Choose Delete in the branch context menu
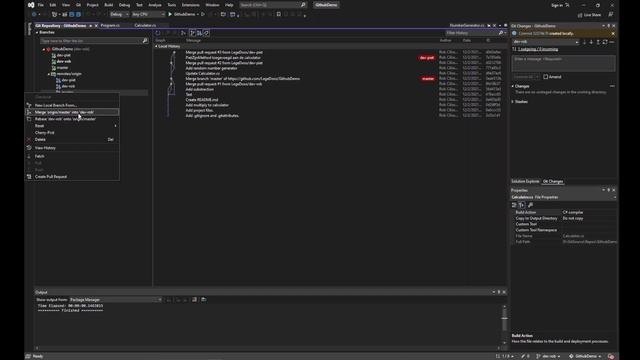Viewport: 640px width, 360px height. [x=72, y=140]
